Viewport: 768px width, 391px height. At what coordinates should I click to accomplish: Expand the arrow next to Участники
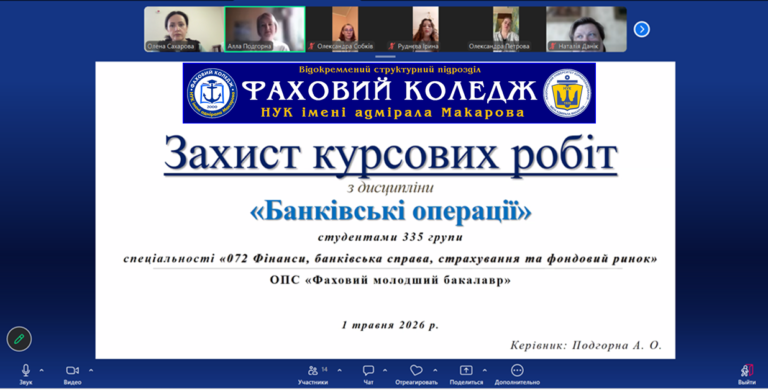[x=339, y=370]
